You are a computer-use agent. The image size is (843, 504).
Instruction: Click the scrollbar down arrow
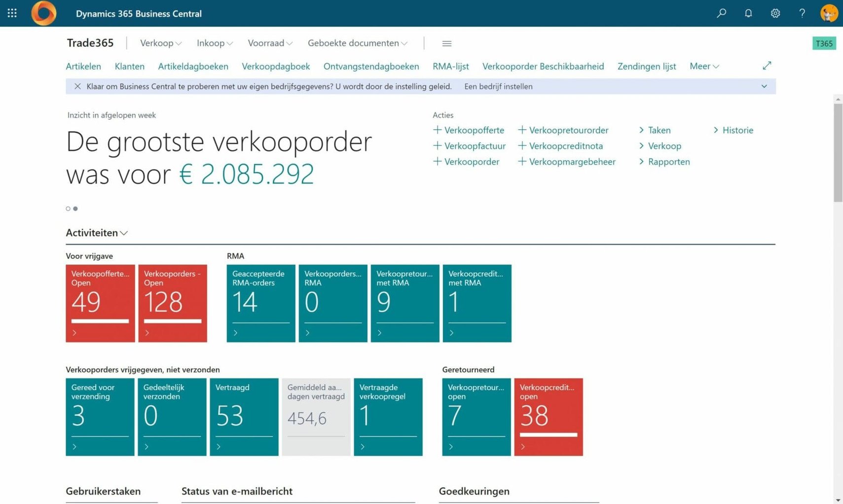pyautogui.click(x=838, y=500)
